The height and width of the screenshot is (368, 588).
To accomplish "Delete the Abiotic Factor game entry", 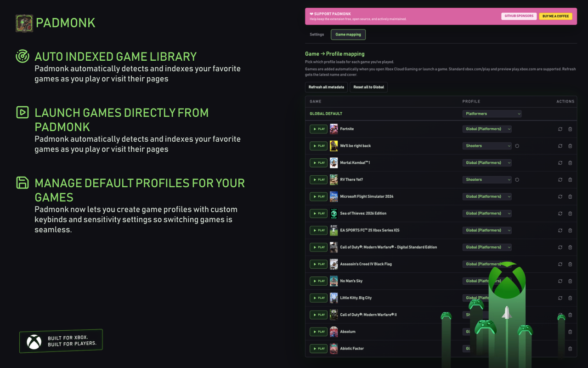I will 570,349.
